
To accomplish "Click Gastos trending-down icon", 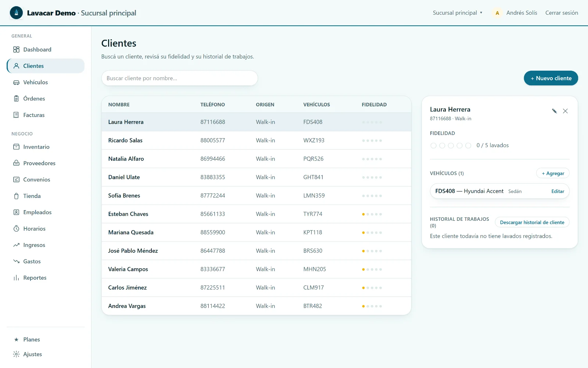I will coord(16,261).
